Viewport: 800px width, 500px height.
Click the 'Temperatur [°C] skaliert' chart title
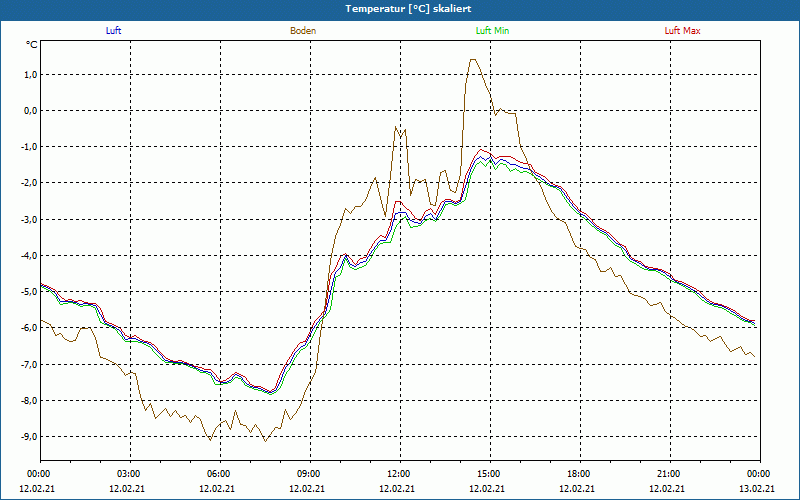tap(400, 8)
